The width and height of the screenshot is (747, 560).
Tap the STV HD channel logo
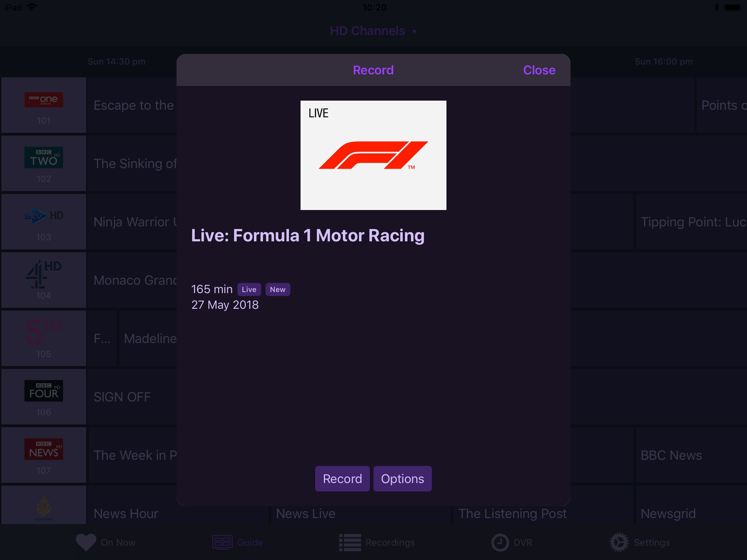click(x=44, y=216)
